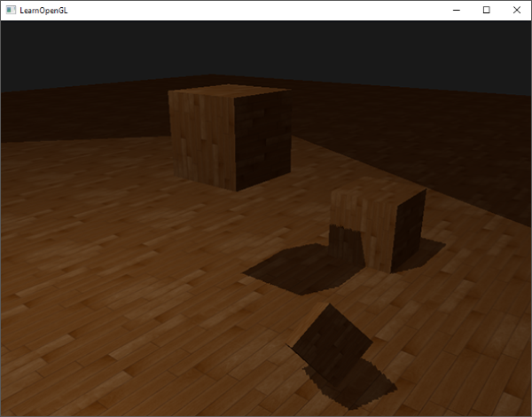The width and height of the screenshot is (532, 417).
Task: Minimize the LearnOpenGL window
Action: click(457, 10)
